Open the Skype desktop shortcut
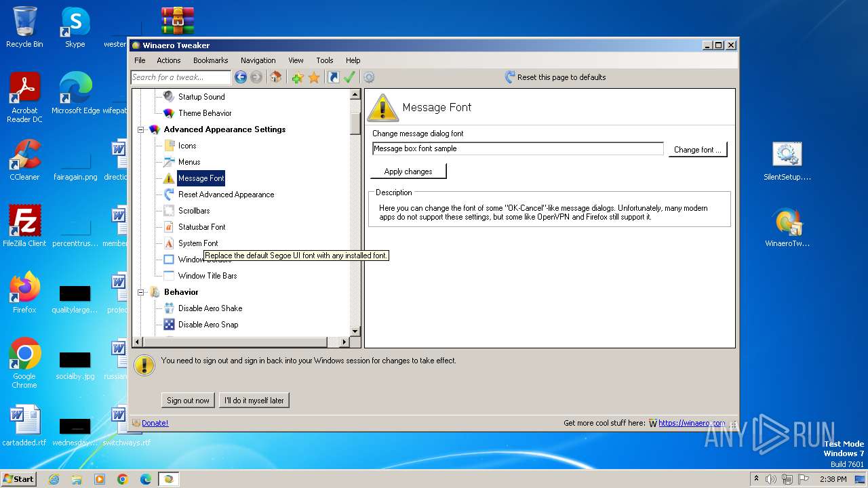The width and height of the screenshot is (868, 488). click(x=75, y=27)
